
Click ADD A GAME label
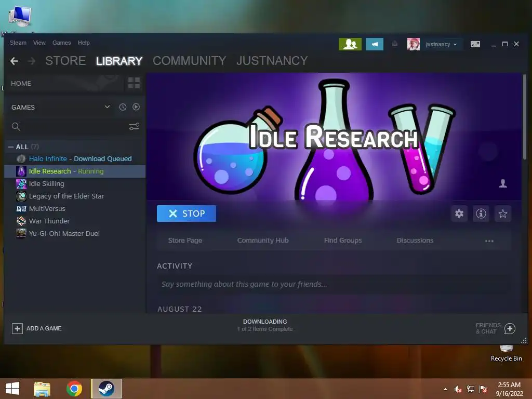pyautogui.click(x=44, y=328)
